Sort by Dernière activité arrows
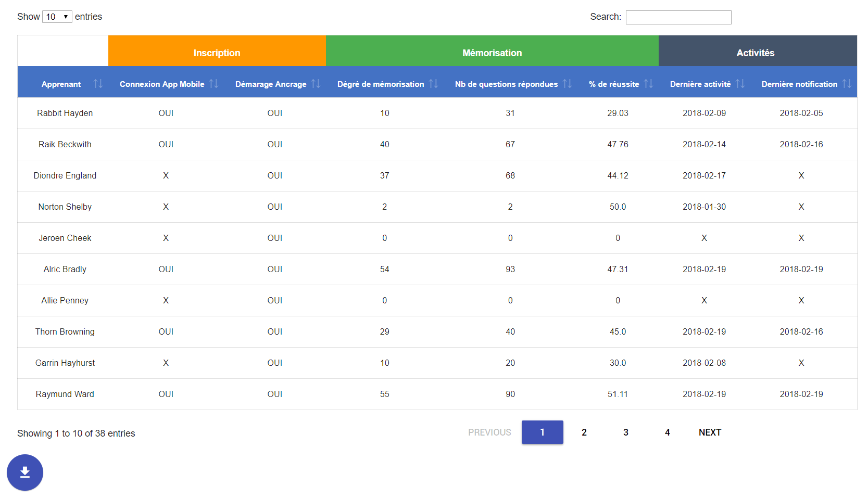Viewport: 868px width, 498px height. (740, 84)
